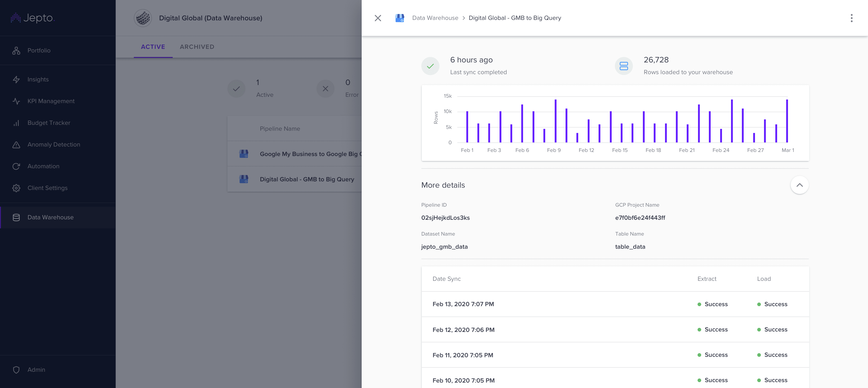
Task: Click the table name table_data
Action: (x=630, y=247)
